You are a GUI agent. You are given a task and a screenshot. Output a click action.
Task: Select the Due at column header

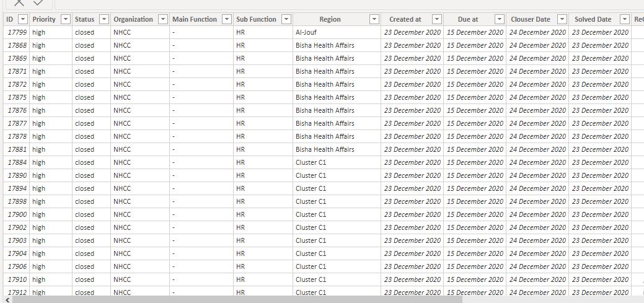pos(468,19)
